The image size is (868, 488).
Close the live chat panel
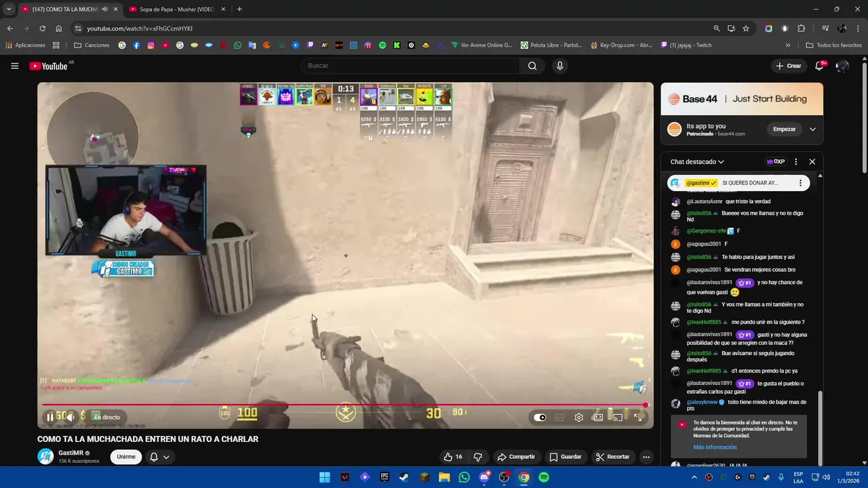(x=812, y=162)
